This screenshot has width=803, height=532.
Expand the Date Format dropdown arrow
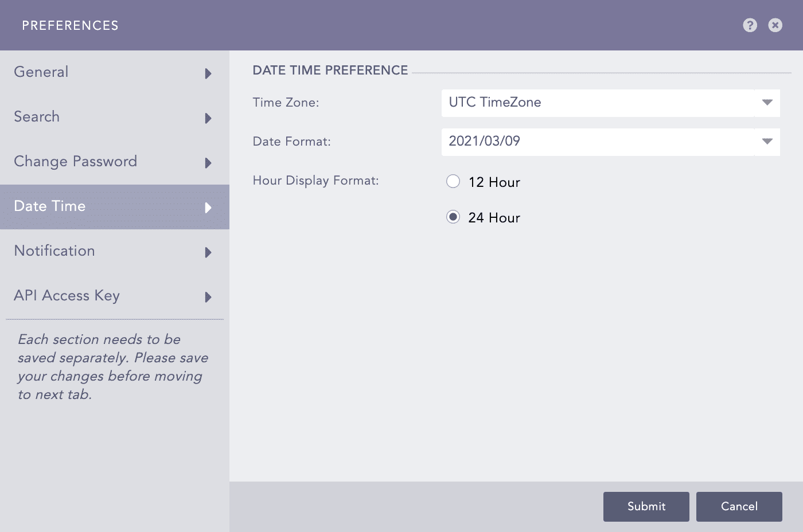coord(767,142)
